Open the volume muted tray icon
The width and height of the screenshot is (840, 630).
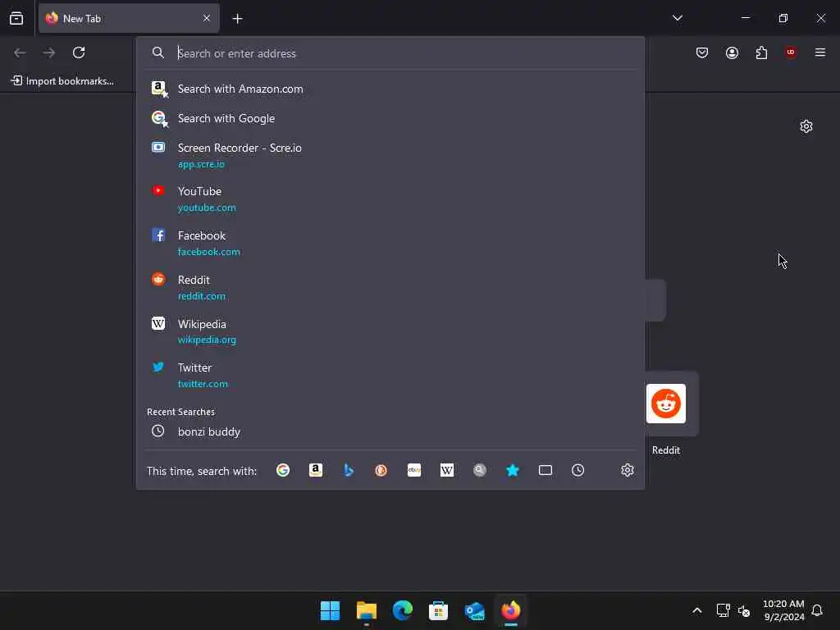pyautogui.click(x=743, y=610)
